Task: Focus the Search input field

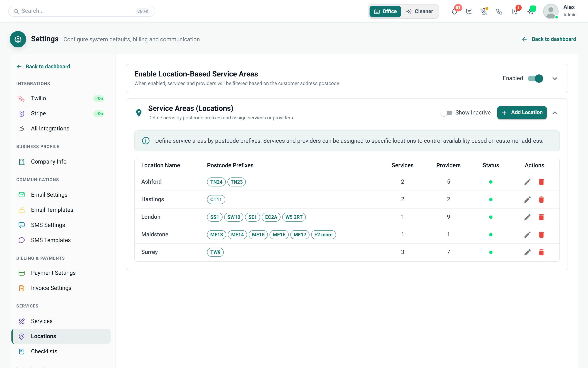Action: [x=81, y=11]
